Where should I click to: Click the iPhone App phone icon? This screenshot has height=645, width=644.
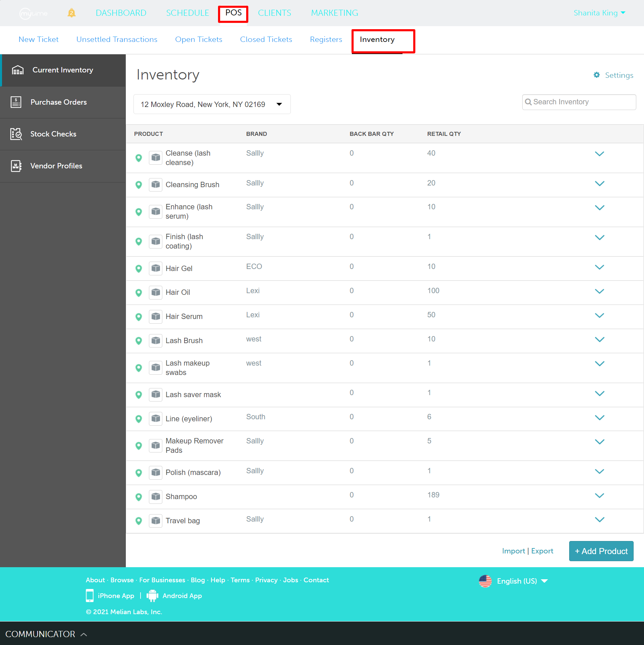90,596
